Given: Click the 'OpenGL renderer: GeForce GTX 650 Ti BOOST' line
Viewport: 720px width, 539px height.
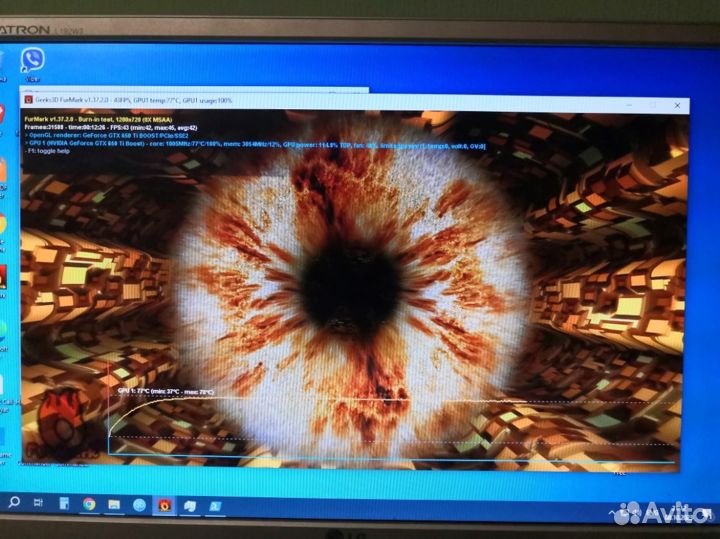Looking at the screenshot, I should (107, 135).
